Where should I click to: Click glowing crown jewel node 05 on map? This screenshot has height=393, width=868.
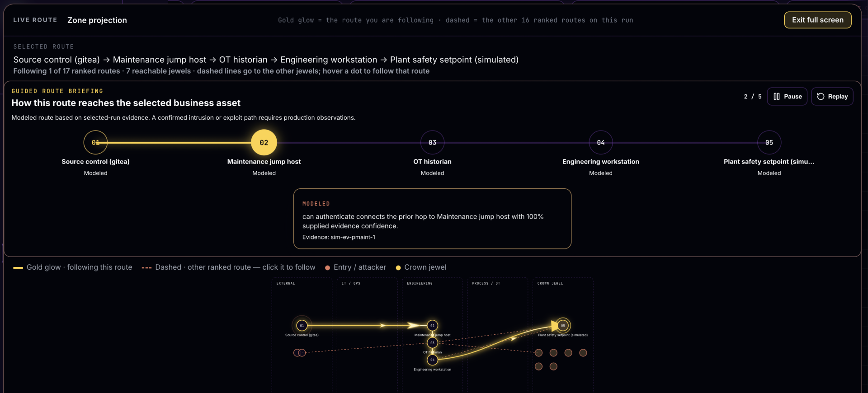563,325
